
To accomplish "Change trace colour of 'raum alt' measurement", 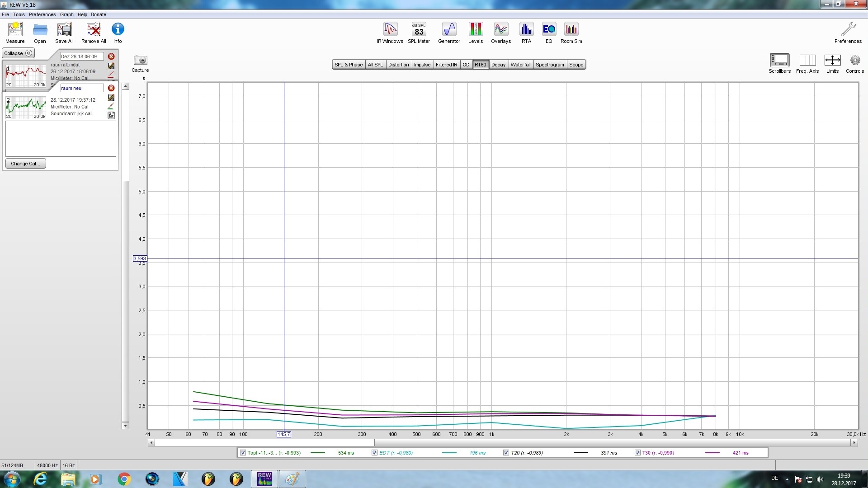I will [x=111, y=75].
